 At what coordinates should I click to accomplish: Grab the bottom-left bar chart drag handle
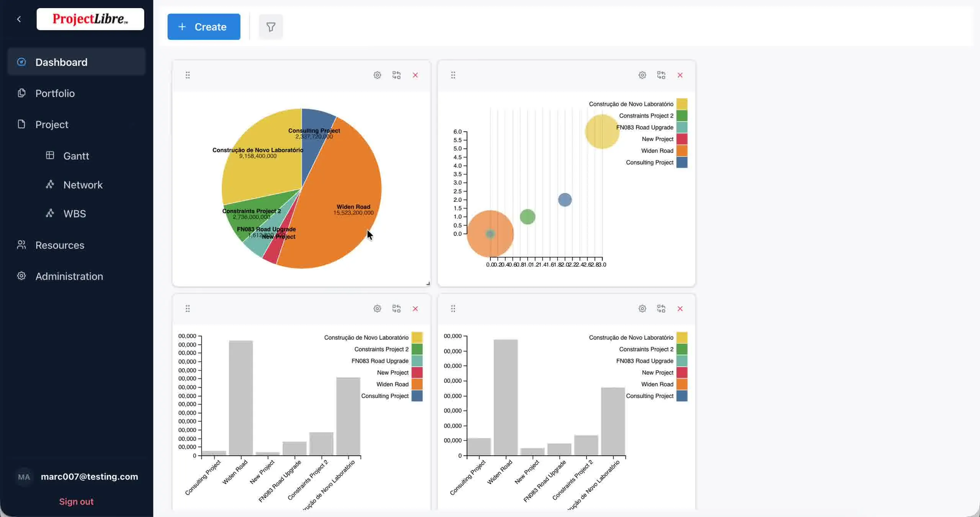tap(188, 309)
